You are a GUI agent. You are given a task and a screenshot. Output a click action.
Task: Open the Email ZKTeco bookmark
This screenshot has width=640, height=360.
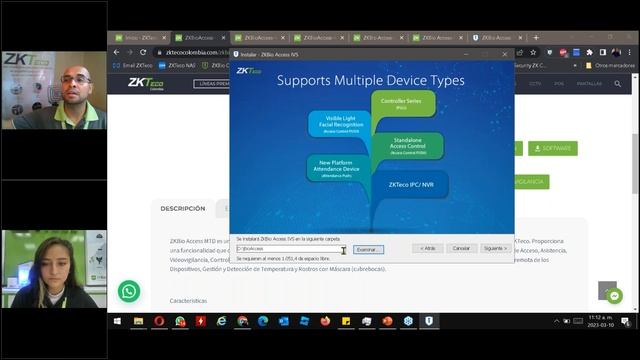tap(133, 65)
